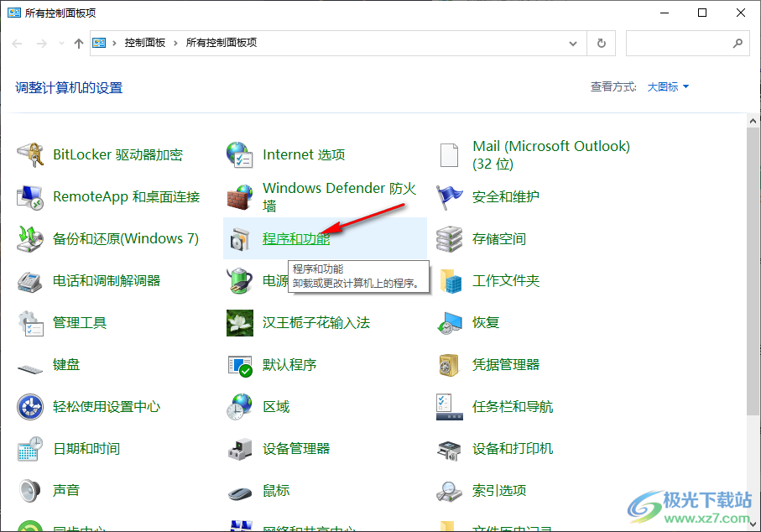Select the 默认程序 icon with green checkmark
The image size is (761, 532).
pyautogui.click(x=240, y=365)
